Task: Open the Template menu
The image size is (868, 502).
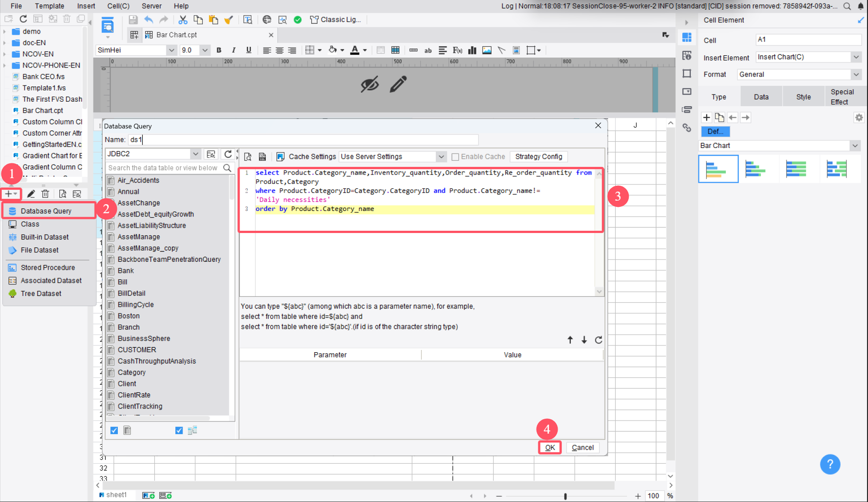Action: pos(49,6)
